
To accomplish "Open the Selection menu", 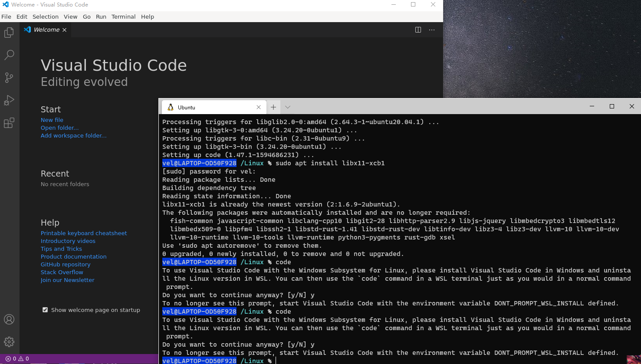I will [45, 16].
